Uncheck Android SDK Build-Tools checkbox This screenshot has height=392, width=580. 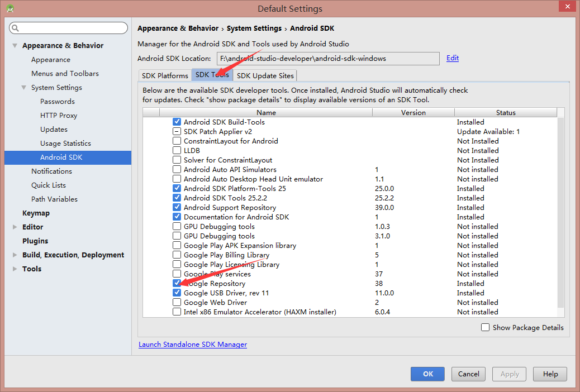177,122
